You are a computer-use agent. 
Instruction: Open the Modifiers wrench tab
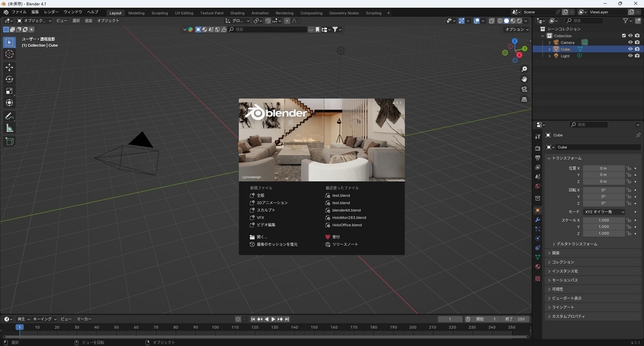(x=537, y=220)
